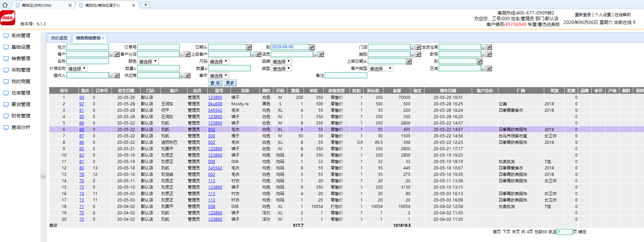Click the 更多 button
This screenshot has height=242, width=644.
pyautogui.click(x=230, y=83)
